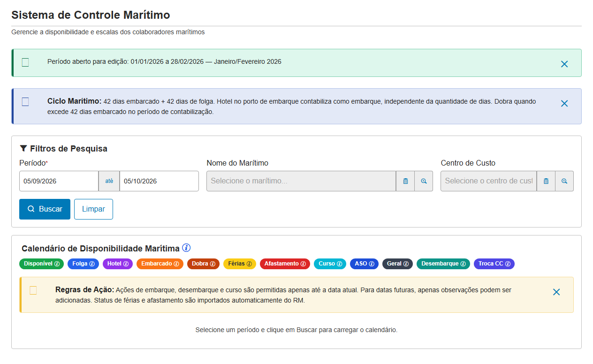
Task: Select the yellow Férias legend swatch
Action: tap(239, 264)
